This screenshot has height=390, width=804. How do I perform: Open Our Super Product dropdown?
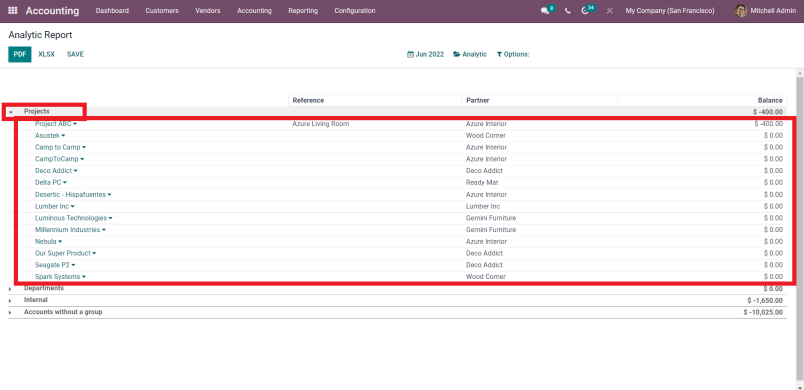click(94, 254)
